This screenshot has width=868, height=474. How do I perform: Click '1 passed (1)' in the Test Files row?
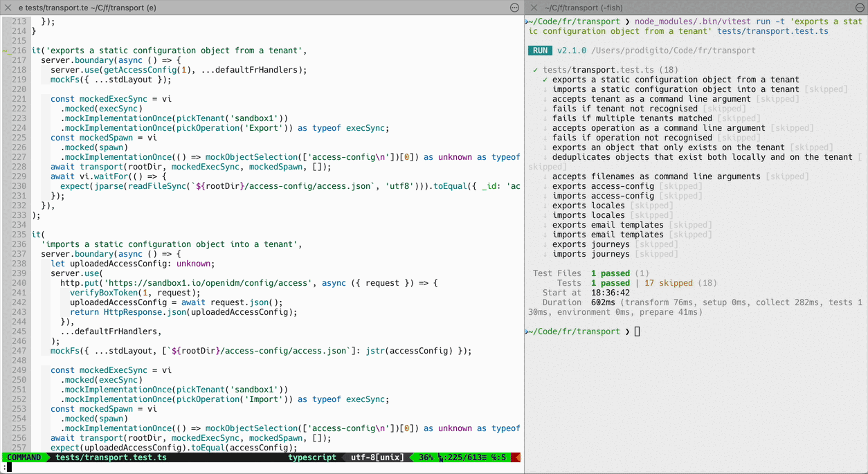point(620,273)
